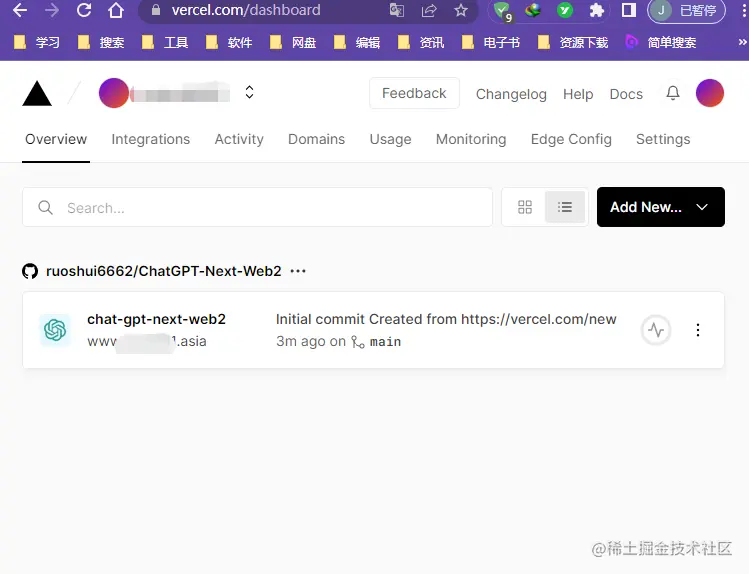Switch to the Edge Config tab
Screen dimensions: 749x574
(571, 139)
